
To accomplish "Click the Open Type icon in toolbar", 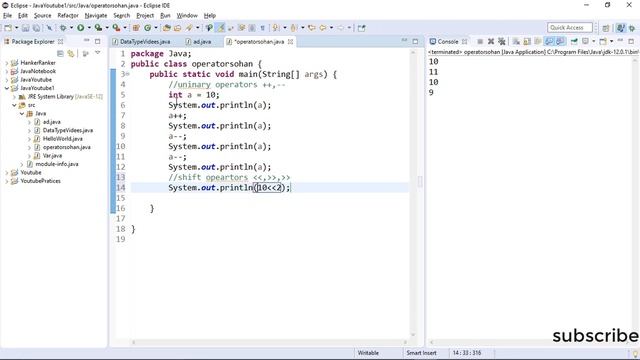I will (167, 28).
